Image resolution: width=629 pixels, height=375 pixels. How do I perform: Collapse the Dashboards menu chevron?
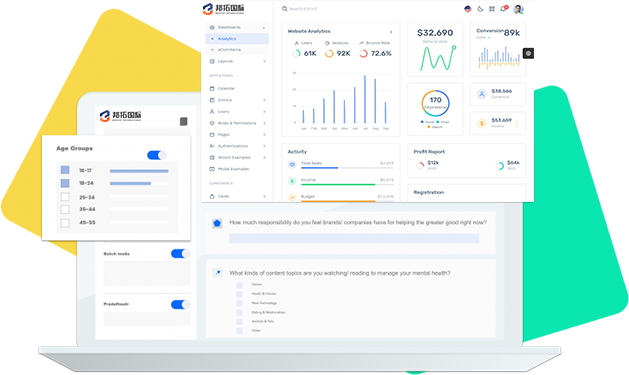[x=264, y=28]
